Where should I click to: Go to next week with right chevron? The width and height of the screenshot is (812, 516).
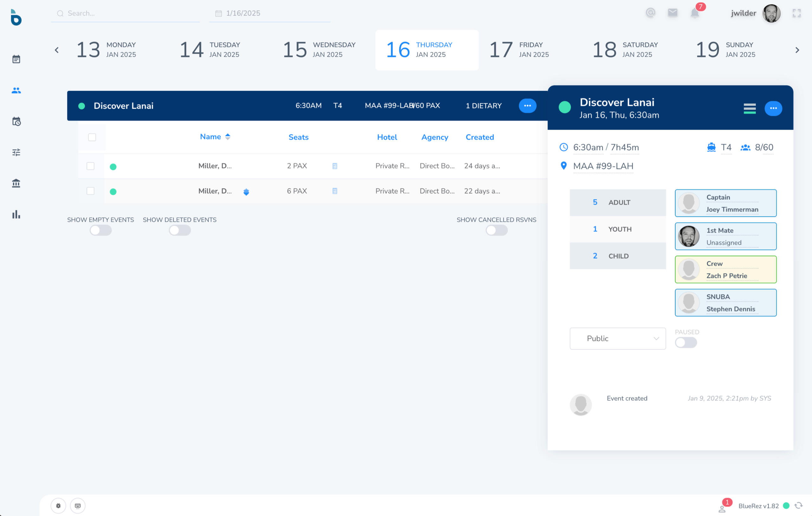pyautogui.click(x=797, y=50)
